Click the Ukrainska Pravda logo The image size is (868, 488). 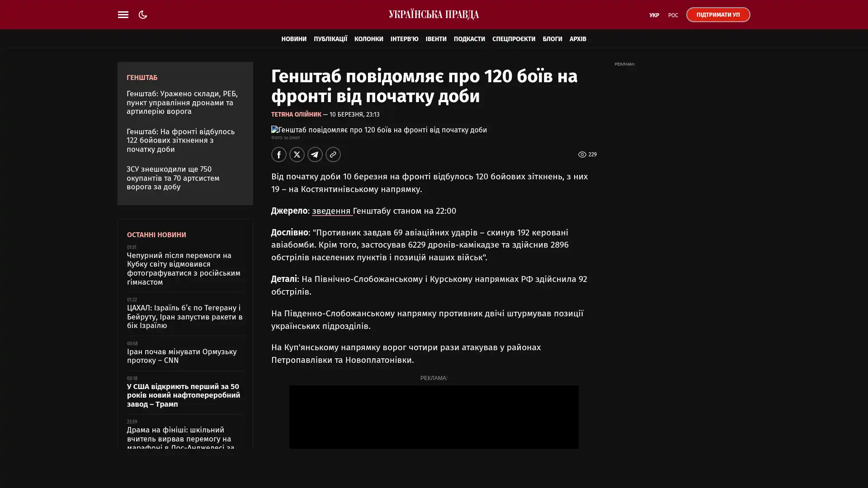pyautogui.click(x=434, y=14)
